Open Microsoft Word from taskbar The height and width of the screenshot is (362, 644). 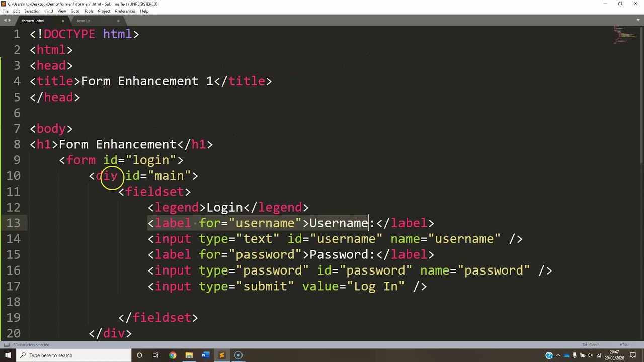205,355
